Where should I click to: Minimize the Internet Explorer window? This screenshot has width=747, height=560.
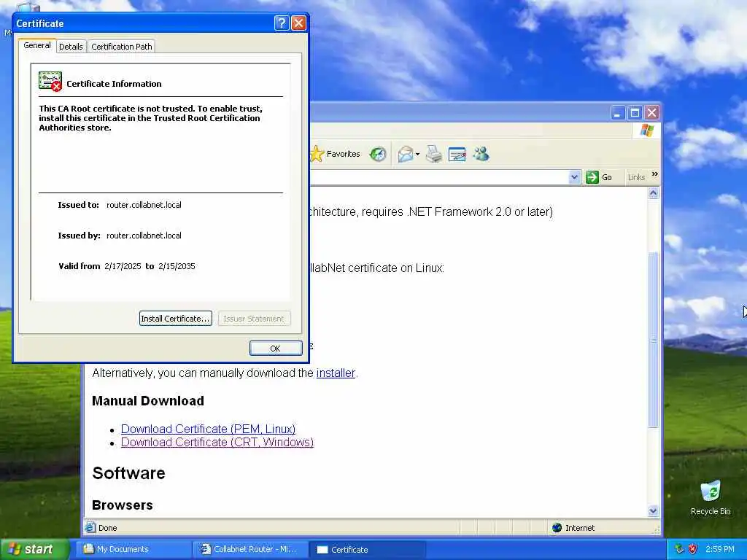618,113
